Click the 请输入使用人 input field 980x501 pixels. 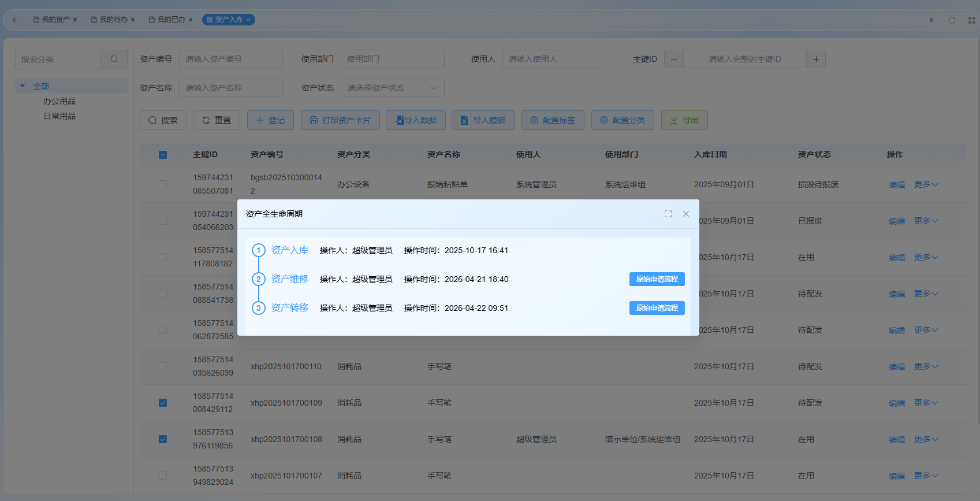(554, 59)
